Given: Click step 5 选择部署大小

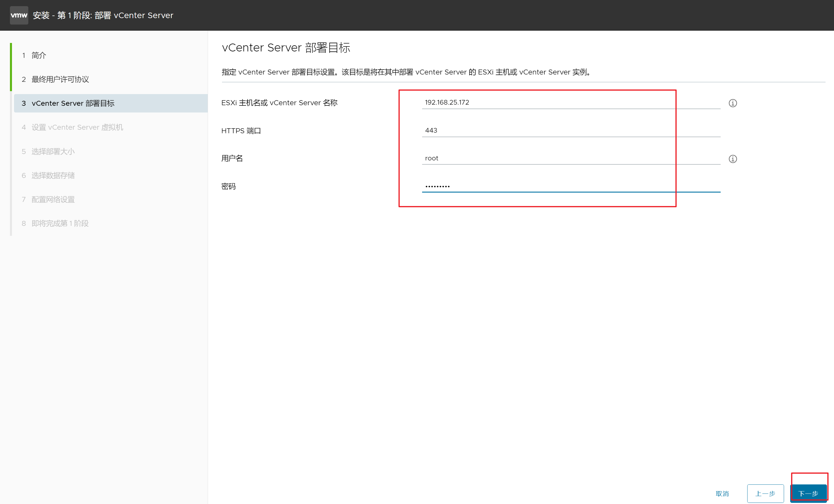Looking at the screenshot, I should 53,151.
